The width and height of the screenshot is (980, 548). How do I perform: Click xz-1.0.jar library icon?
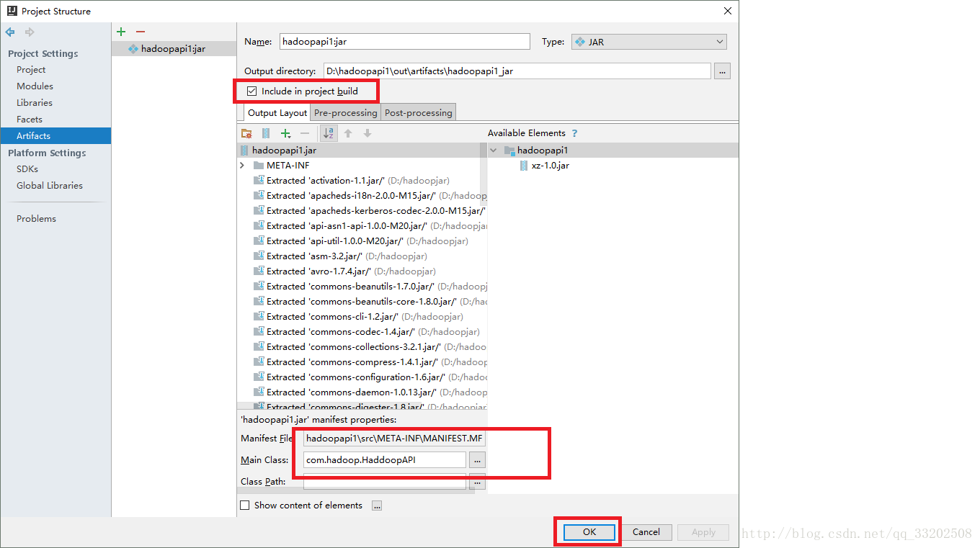[524, 166]
